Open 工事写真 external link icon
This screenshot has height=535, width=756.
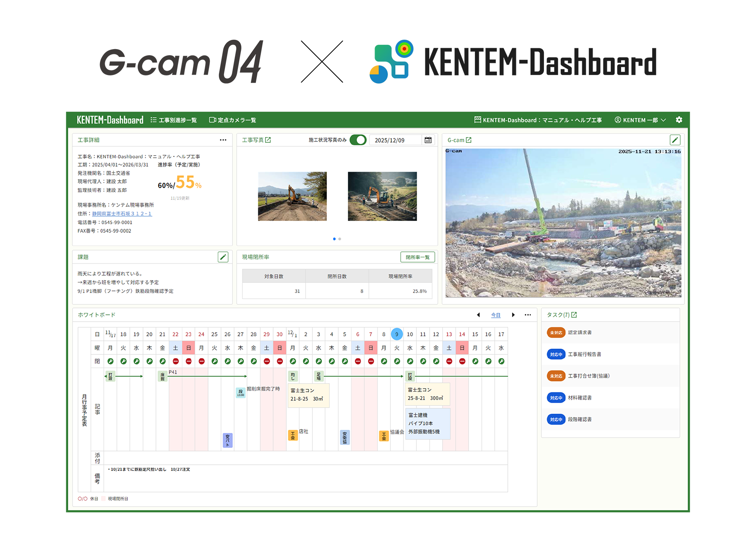coord(268,140)
